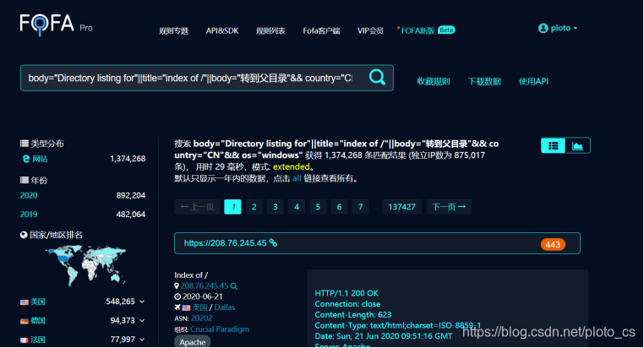644x348 pixels.
Task: Click the 'Index of /' result title
Action: [191, 275]
